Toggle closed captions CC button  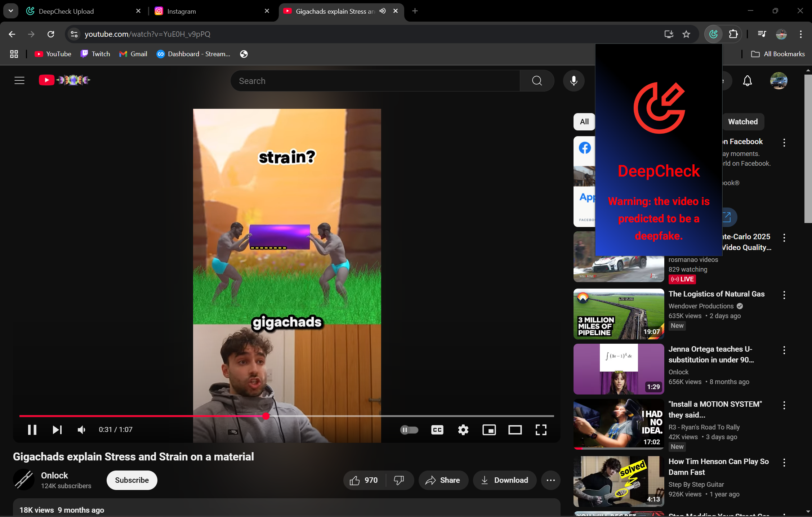(x=437, y=429)
